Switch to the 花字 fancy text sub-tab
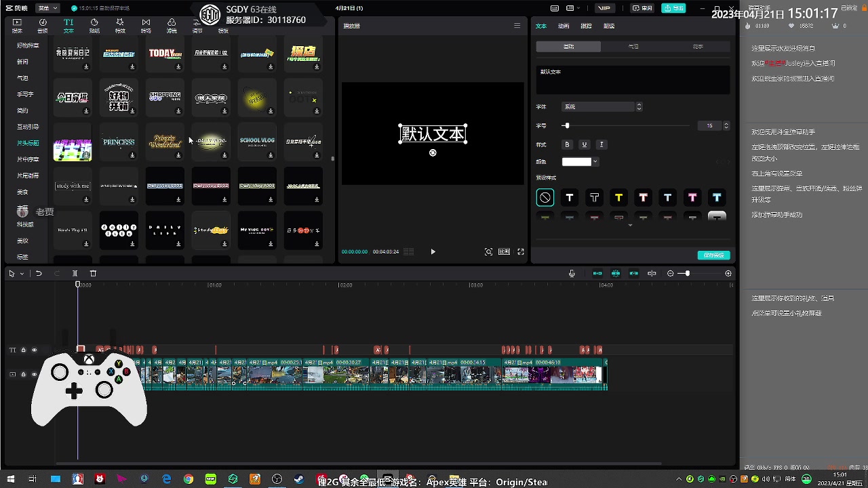868x488 pixels. 698,47
